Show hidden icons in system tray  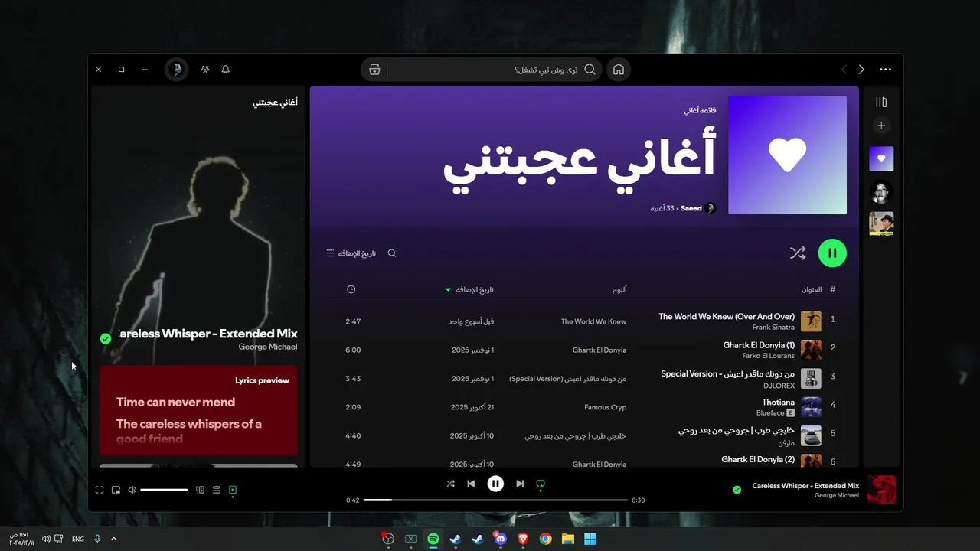pyautogui.click(x=113, y=539)
